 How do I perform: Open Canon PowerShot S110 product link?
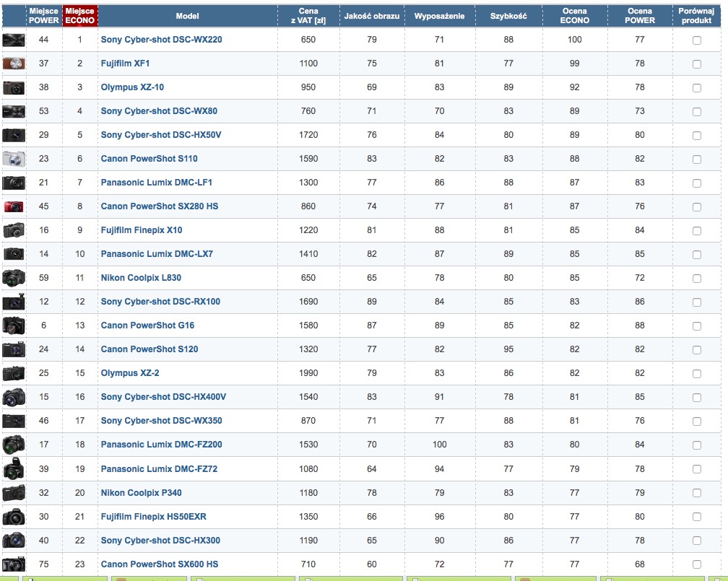(x=149, y=159)
